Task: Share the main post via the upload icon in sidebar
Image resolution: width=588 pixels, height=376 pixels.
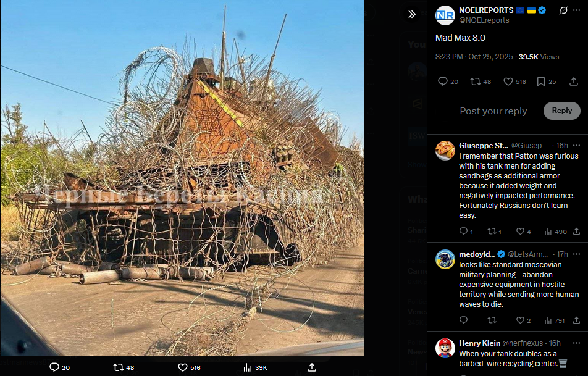Action: point(573,81)
